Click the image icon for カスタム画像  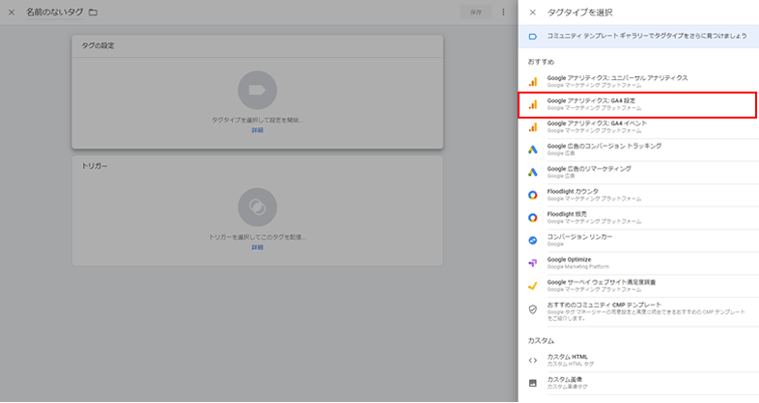click(x=532, y=383)
